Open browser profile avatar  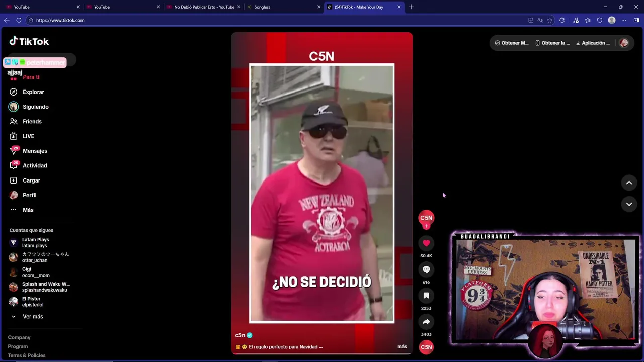click(612, 20)
